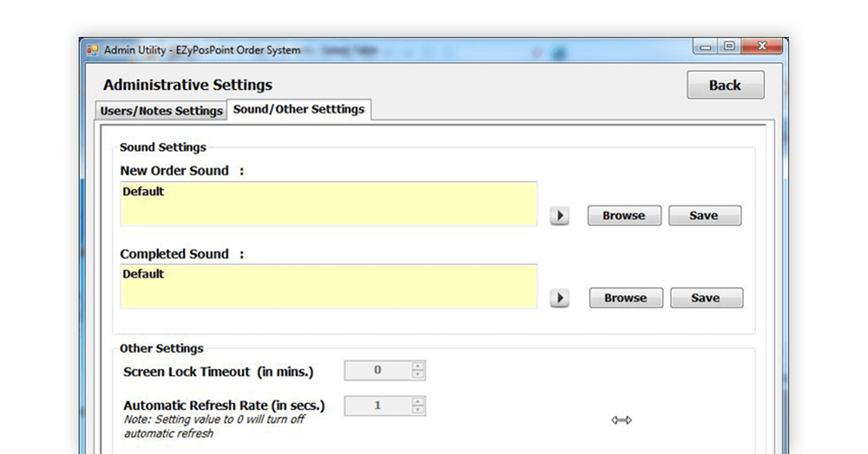The width and height of the screenshot is (868, 454).
Task: Minimize the Admin Utility window
Action: [705, 47]
